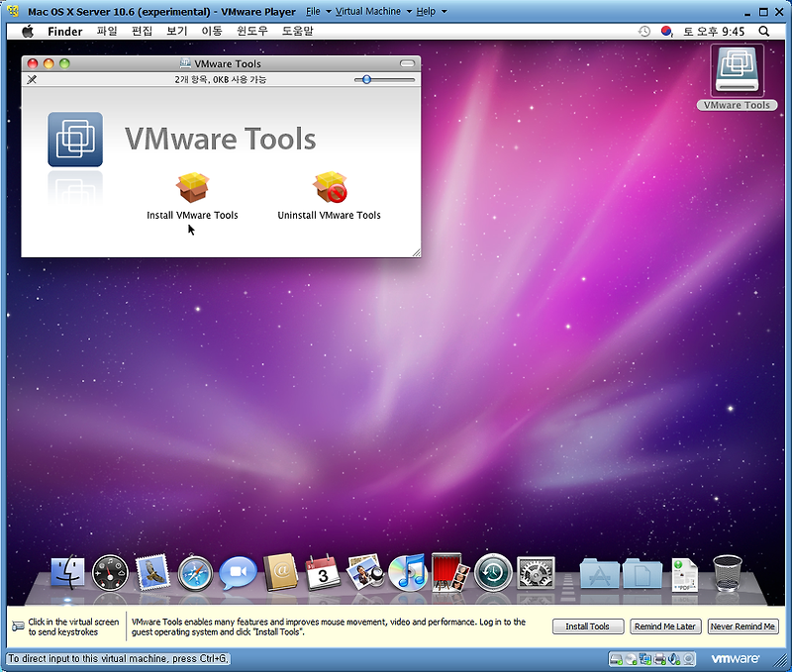The image size is (792, 672).
Task: Click the Install Tools button
Action: [588, 626]
